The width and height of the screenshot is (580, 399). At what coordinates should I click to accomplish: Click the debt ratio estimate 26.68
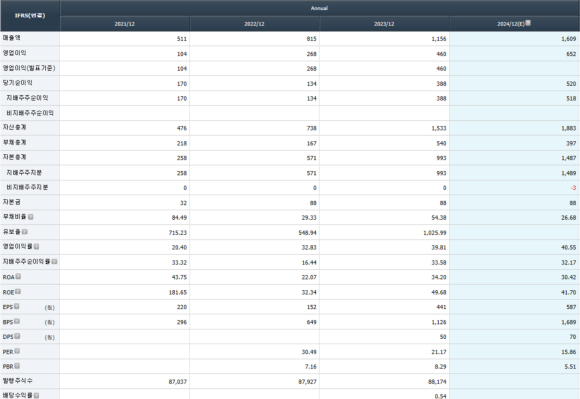pos(569,218)
